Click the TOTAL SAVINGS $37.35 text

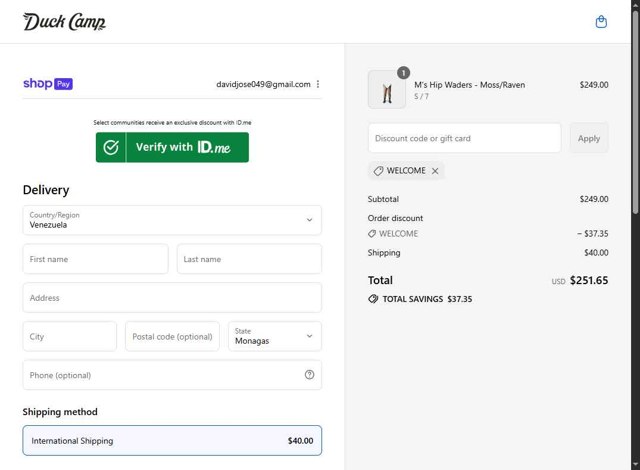pyautogui.click(x=427, y=299)
